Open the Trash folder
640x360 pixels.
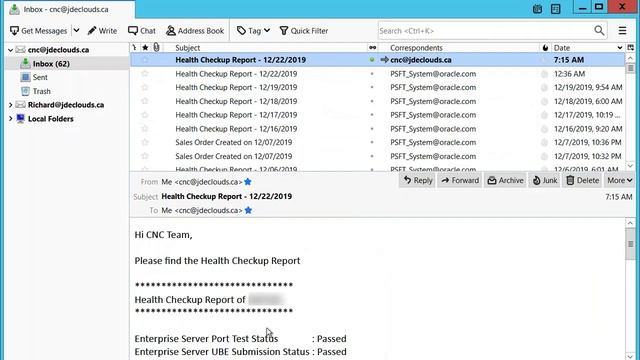click(x=42, y=91)
